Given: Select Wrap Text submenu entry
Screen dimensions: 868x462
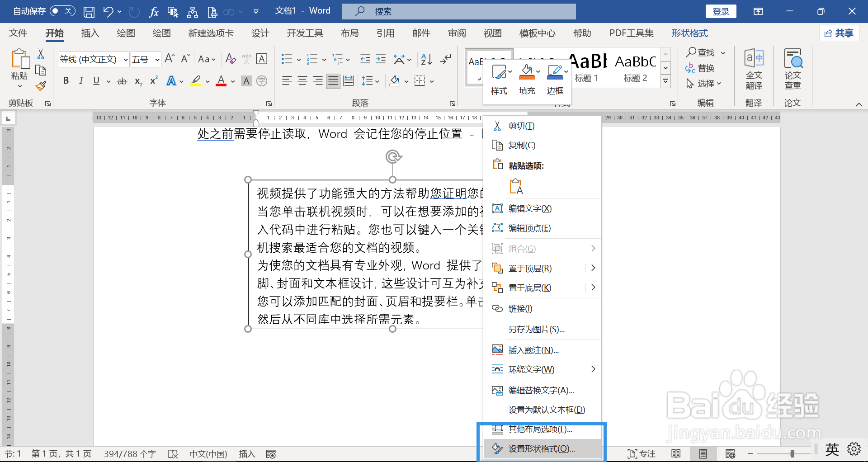Looking at the screenshot, I should (x=542, y=369).
